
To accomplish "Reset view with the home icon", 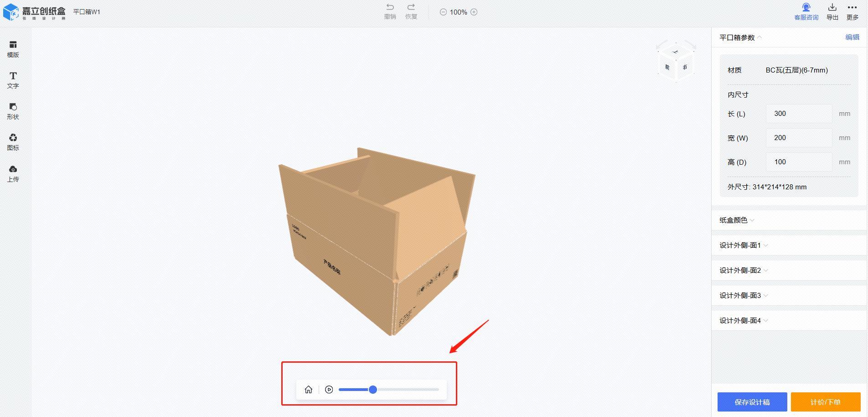I will click(309, 390).
